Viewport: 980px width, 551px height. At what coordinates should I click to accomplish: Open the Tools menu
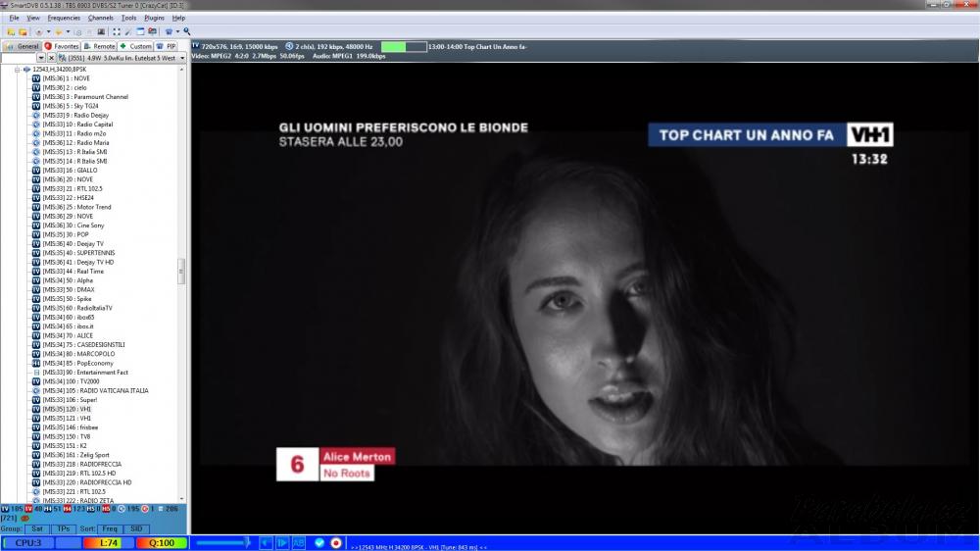(128, 18)
